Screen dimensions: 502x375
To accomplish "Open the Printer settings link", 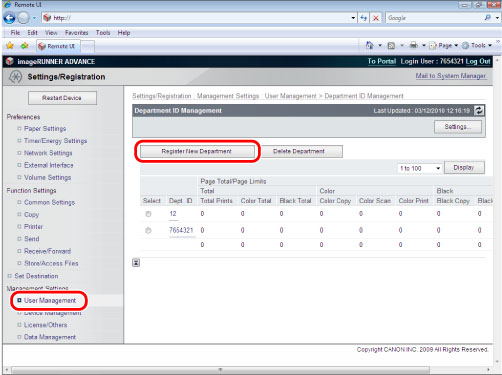I will (x=33, y=227).
